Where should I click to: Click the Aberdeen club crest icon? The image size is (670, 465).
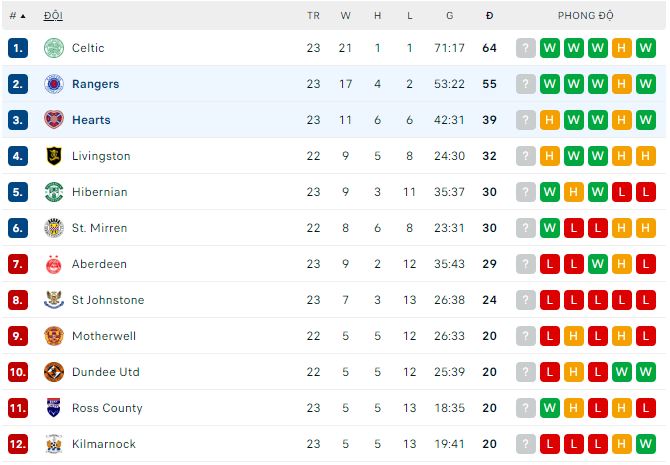(x=54, y=264)
